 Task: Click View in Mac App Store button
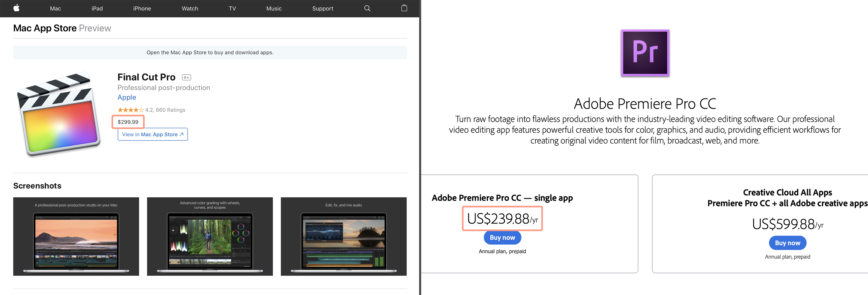pyautogui.click(x=153, y=134)
